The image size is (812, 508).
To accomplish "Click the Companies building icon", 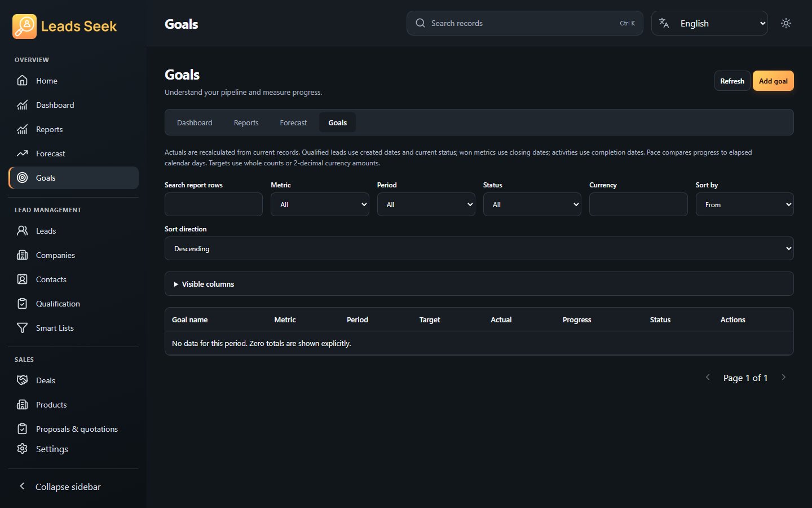I will (23, 255).
